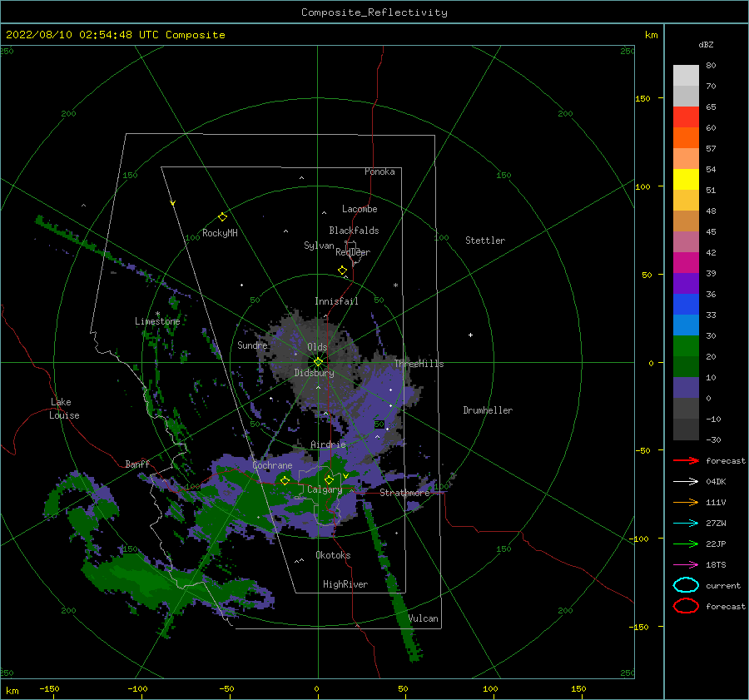
Task: Click the dBZ legend heading
Action: pos(706,44)
